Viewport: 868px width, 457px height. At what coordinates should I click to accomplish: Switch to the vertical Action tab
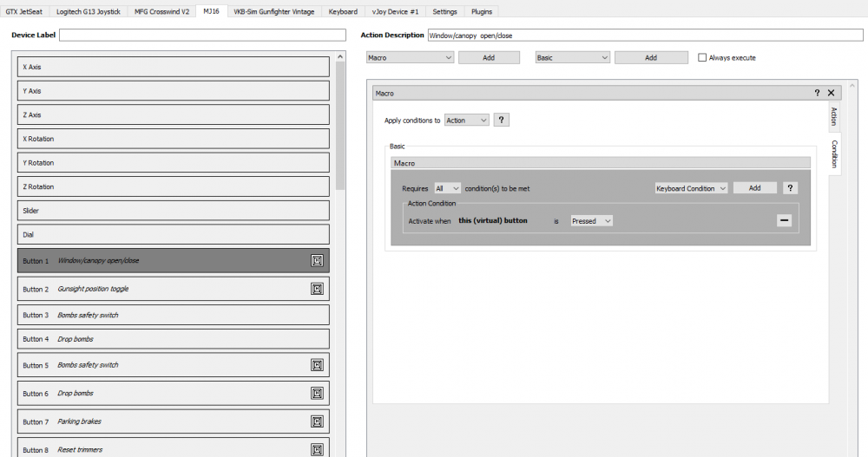click(x=833, y=116)
